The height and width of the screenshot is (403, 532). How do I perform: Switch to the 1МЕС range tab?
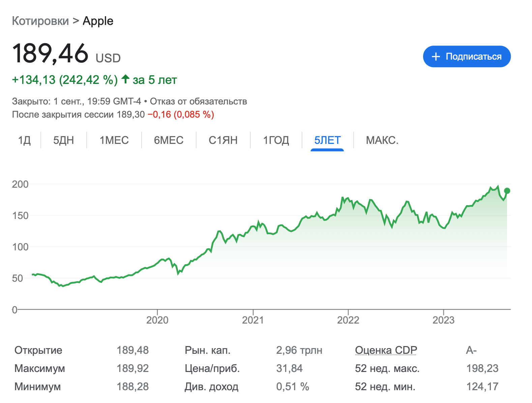(x=114, y=140)
